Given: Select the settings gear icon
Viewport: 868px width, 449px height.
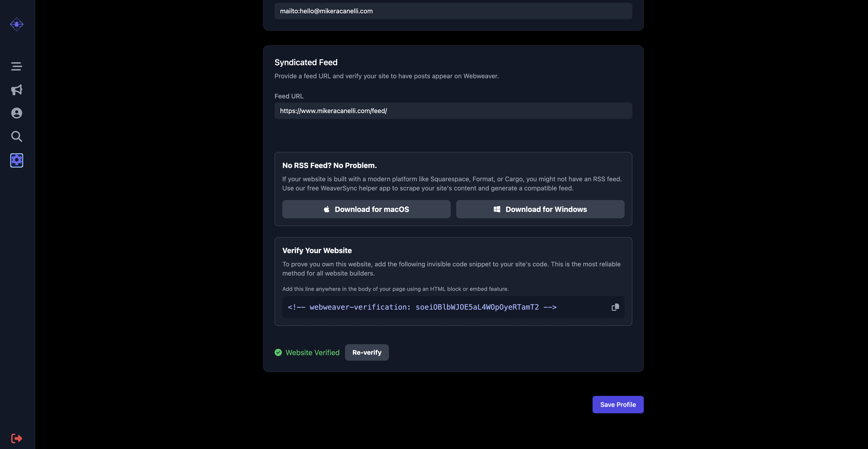Looking at the screenshot, I should click(16, 160).
